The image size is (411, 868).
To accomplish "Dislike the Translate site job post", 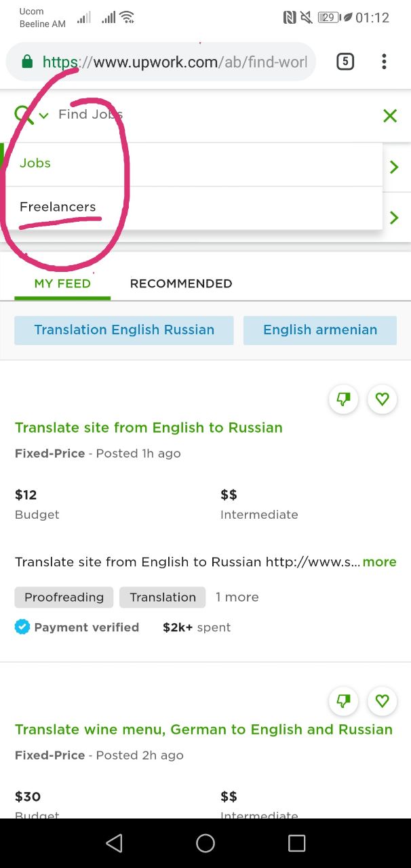I will [343, 399].
